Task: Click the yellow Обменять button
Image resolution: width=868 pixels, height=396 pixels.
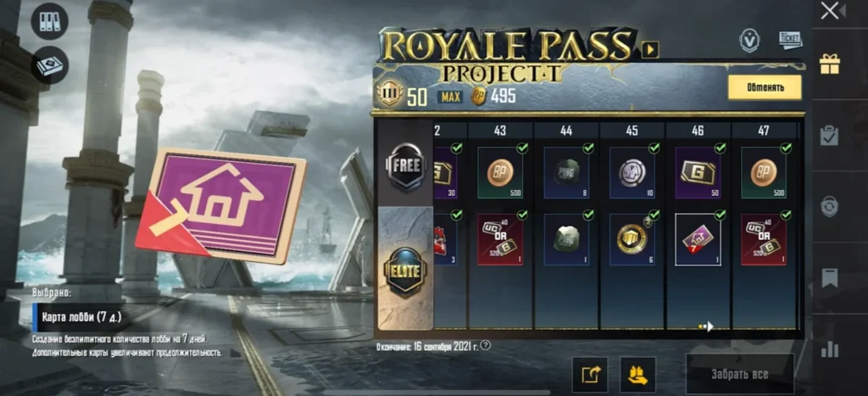Action: [764, 87]
